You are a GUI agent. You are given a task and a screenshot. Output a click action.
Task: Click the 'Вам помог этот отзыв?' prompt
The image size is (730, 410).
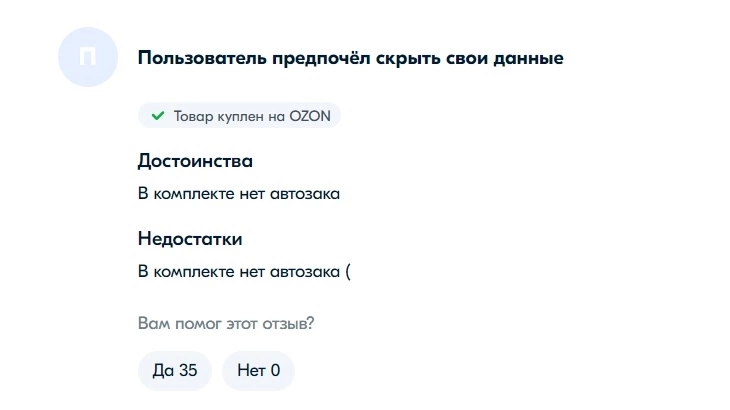(x=226, y=323)
